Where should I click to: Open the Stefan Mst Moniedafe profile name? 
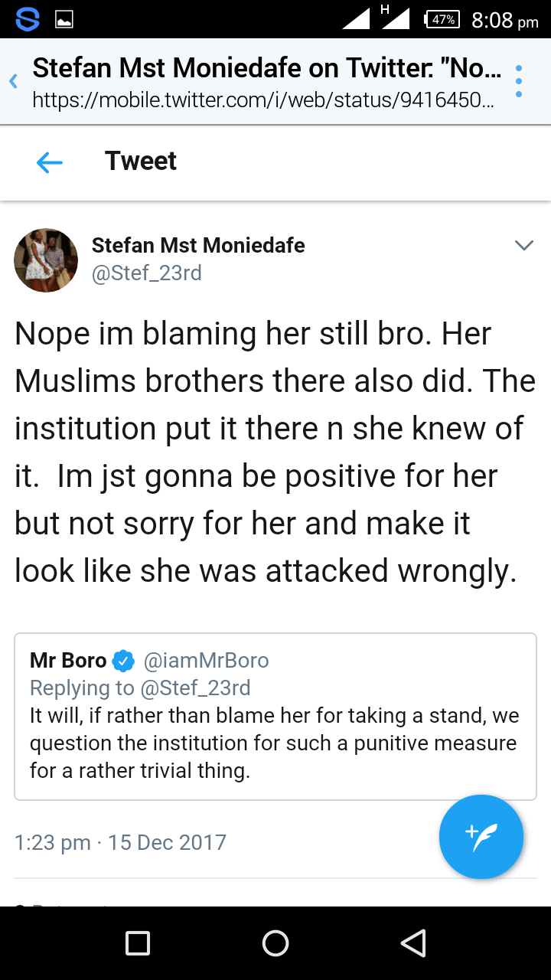[x=198, y=245]
